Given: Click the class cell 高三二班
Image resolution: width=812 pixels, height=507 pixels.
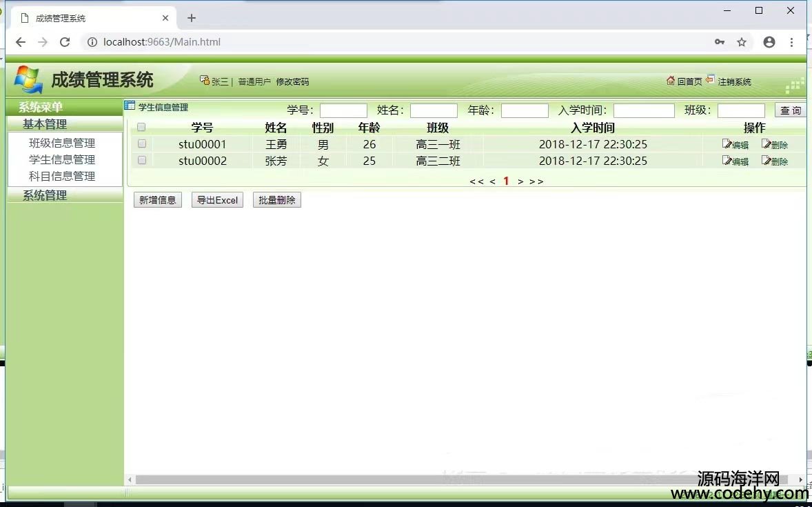Looking at the screenshot, I should pos(438,161).
